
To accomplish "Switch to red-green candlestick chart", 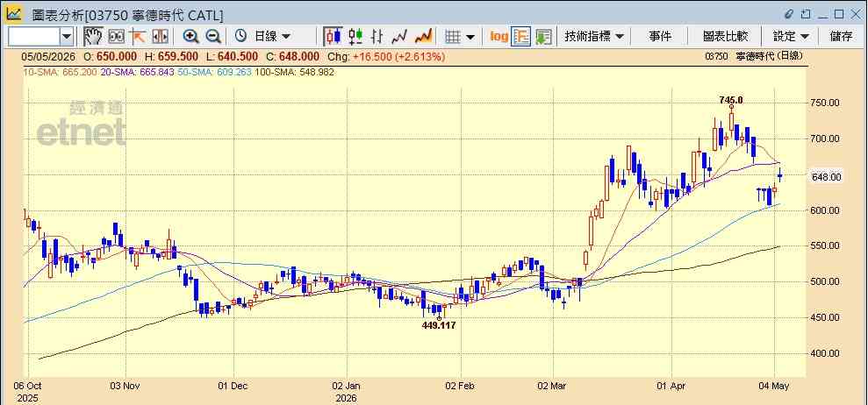I will 355,37.
